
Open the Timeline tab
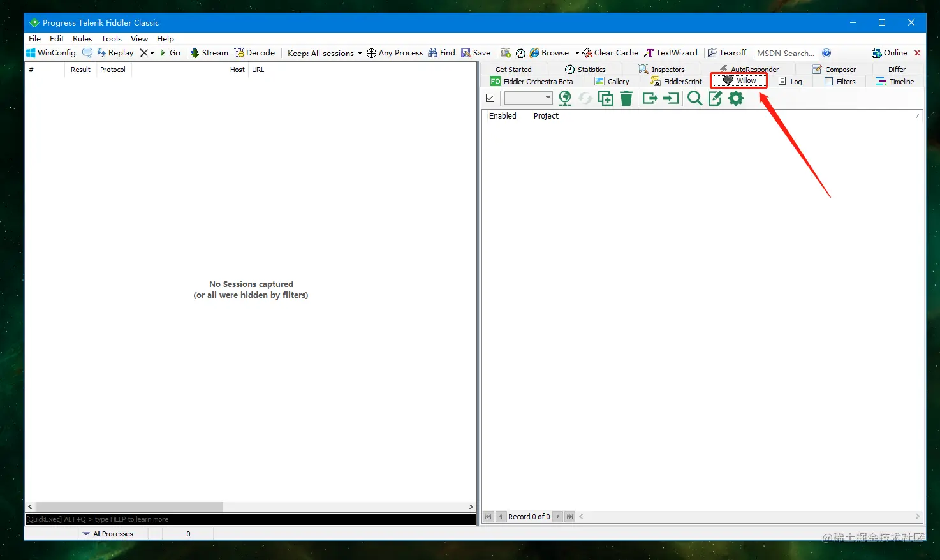(895, 82)
